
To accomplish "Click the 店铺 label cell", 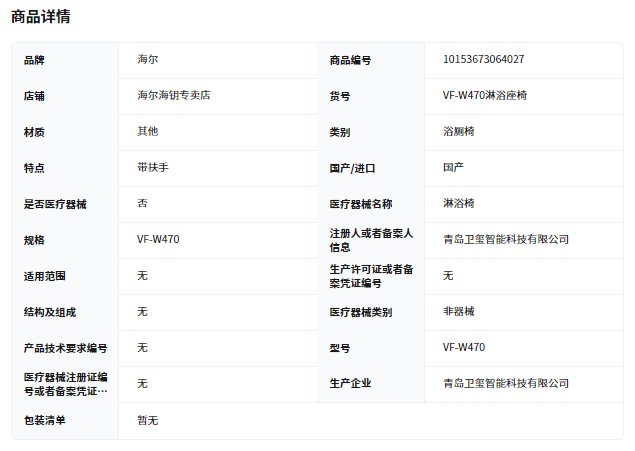I will (x=34, y=96).
